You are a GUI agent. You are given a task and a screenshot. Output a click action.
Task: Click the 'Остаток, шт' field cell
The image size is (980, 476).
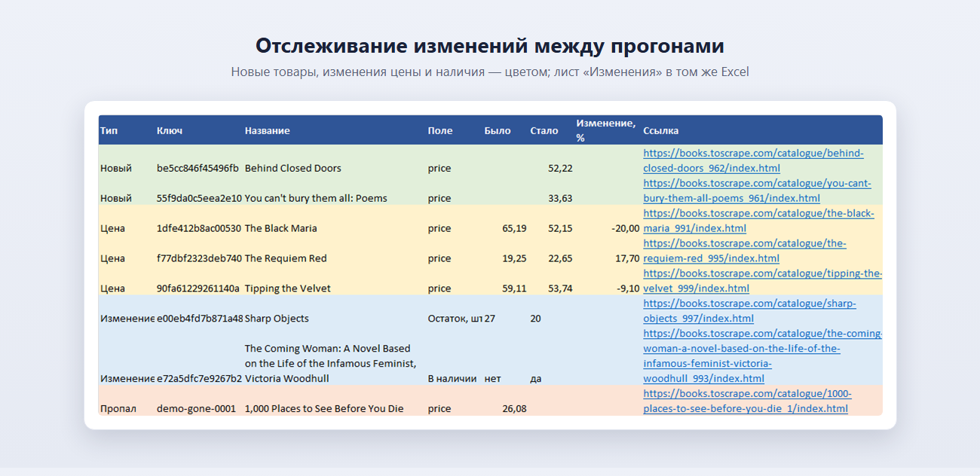coord(455,319)
